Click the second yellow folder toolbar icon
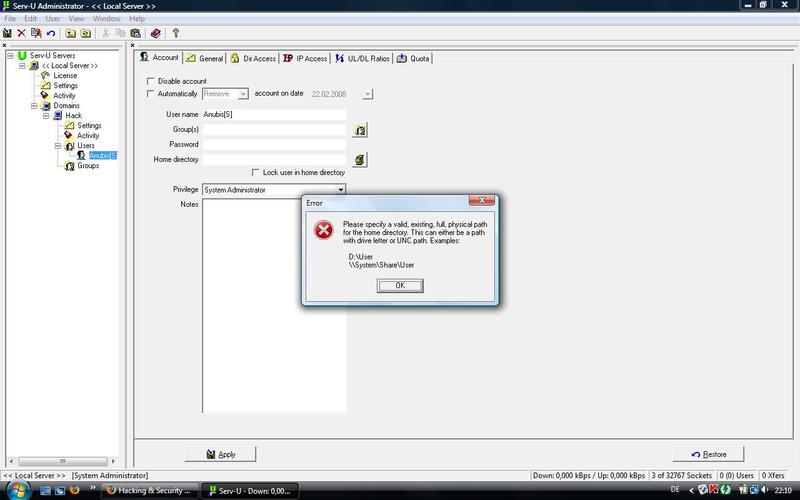This screenshot has width=800, height=500. [86, 33]
